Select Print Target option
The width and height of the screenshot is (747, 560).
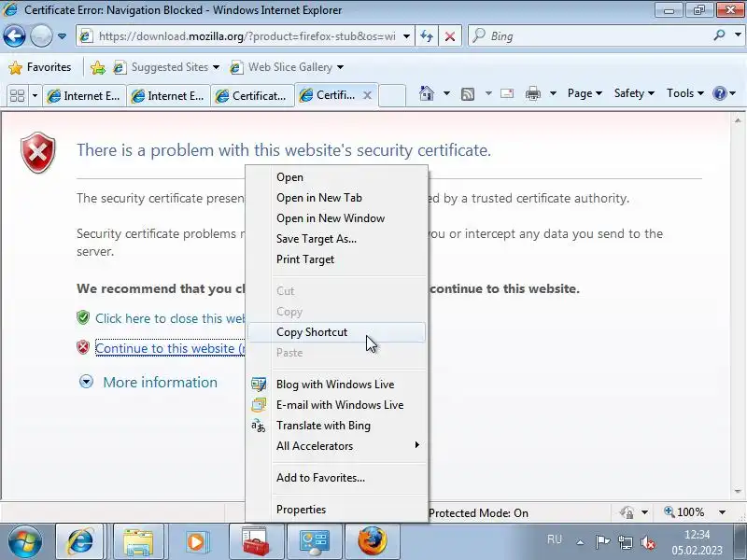pos(336,259)
